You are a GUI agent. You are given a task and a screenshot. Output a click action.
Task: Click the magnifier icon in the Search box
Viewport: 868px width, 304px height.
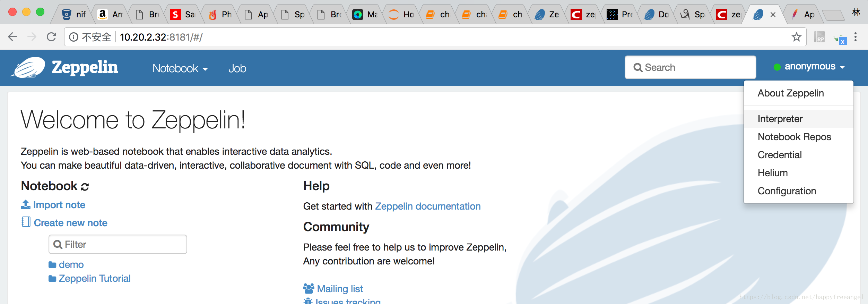tap(638, 67)
